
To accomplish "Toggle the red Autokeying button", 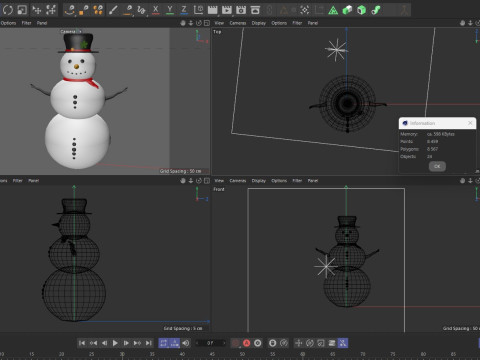I will [247, 343].
